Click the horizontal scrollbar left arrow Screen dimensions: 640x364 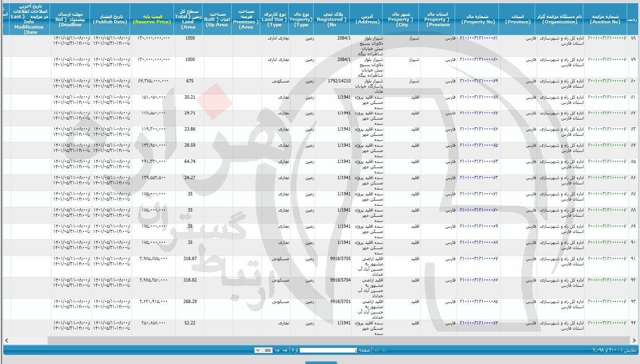(6, 340)
